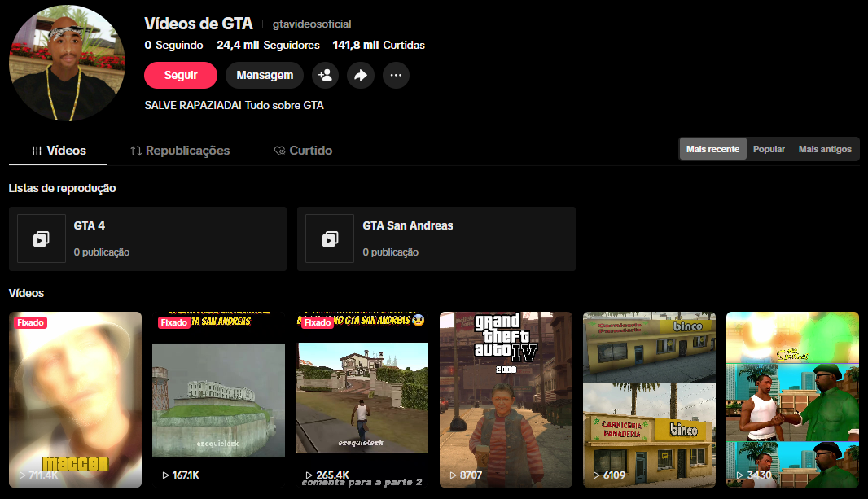Click the Listas de reprodução heading
868x499 pixels.
62,188
